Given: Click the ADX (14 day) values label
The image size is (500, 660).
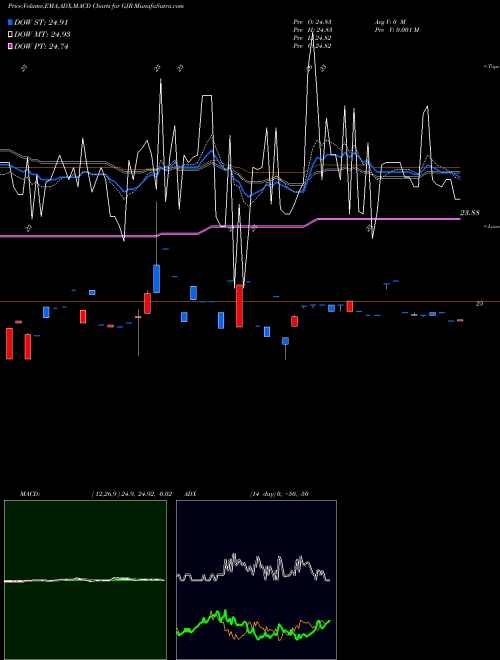Looking at the screenshot, I should (x=279, y=494).
